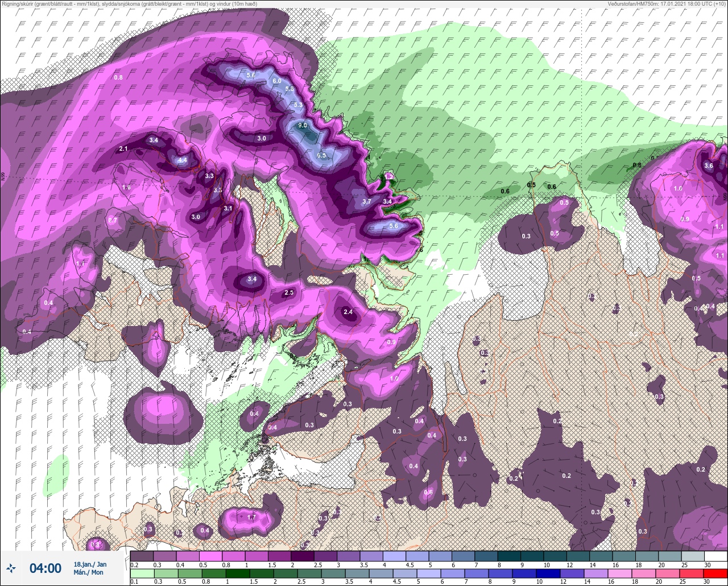Click the weekday text 'Mán./ Mon'
The image size is (728, 586).
[89, 572]
